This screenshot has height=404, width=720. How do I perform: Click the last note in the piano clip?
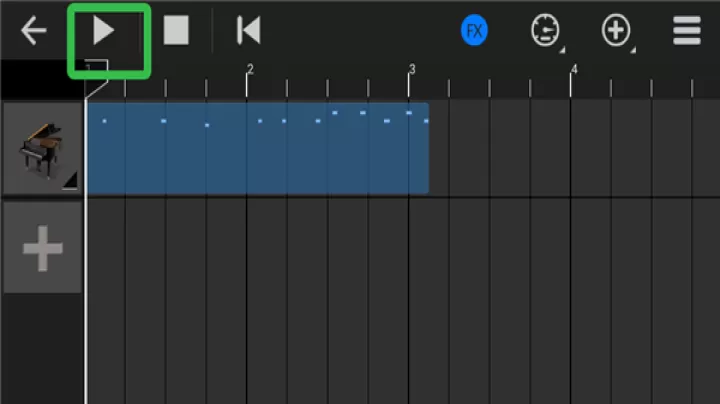click(426, 121)
